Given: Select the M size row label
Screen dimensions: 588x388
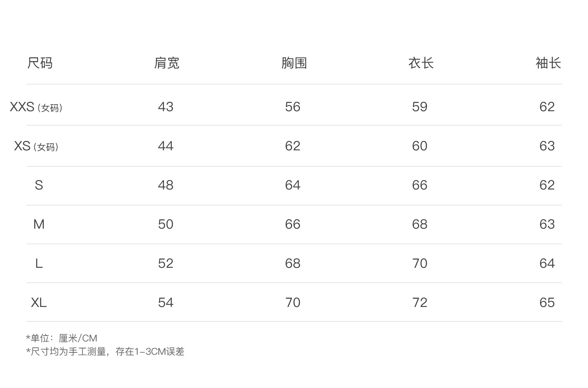Looking at the screenshot, I should 39,224.
